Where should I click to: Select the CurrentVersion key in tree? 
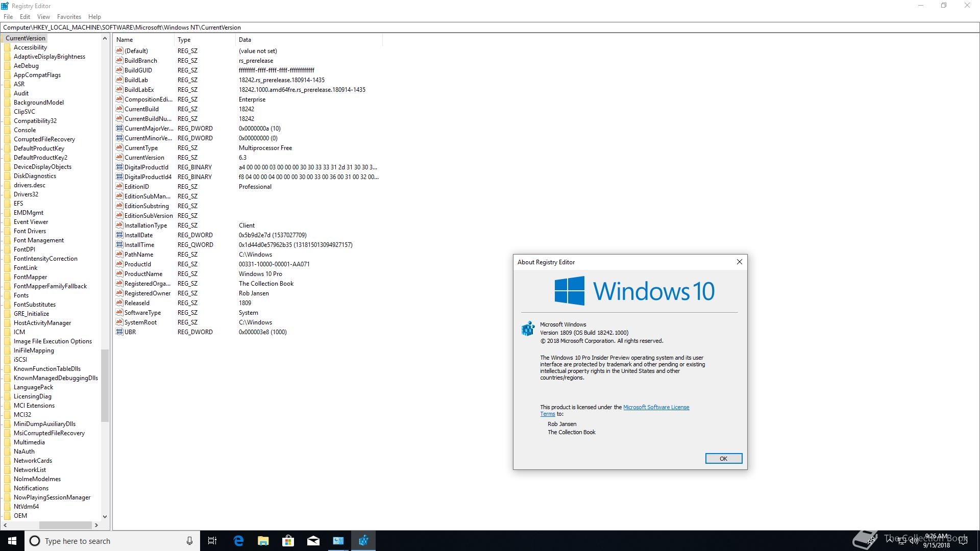(26, 38)
